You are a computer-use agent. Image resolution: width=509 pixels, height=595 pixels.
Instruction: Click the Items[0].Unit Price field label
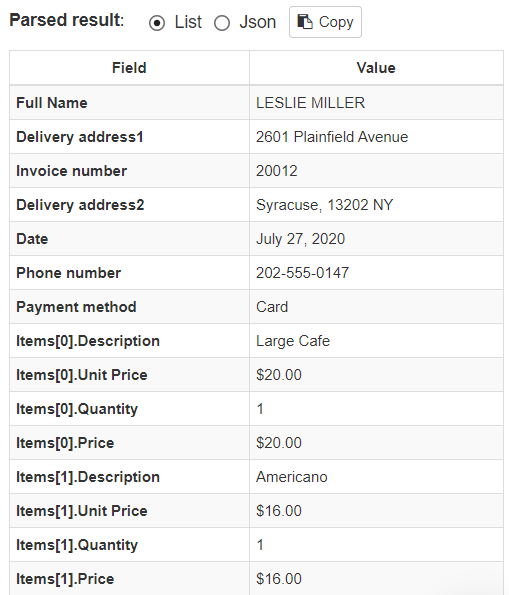(x=82, y=375)
